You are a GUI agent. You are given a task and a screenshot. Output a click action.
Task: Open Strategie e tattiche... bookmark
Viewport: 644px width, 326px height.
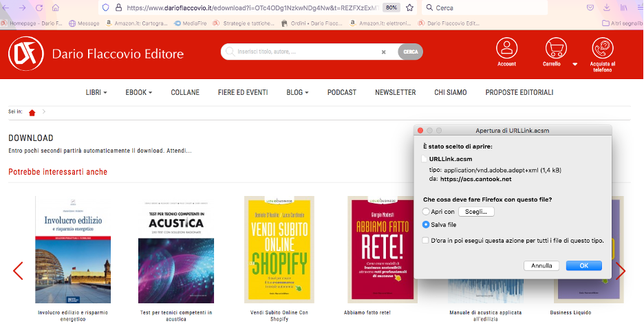point(244,23)
